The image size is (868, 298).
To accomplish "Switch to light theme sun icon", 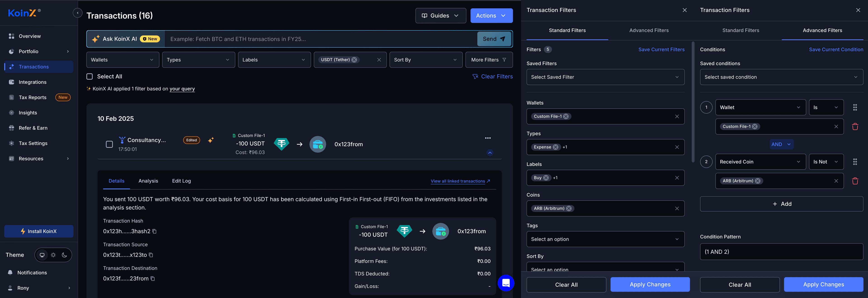I will point(53,255).
